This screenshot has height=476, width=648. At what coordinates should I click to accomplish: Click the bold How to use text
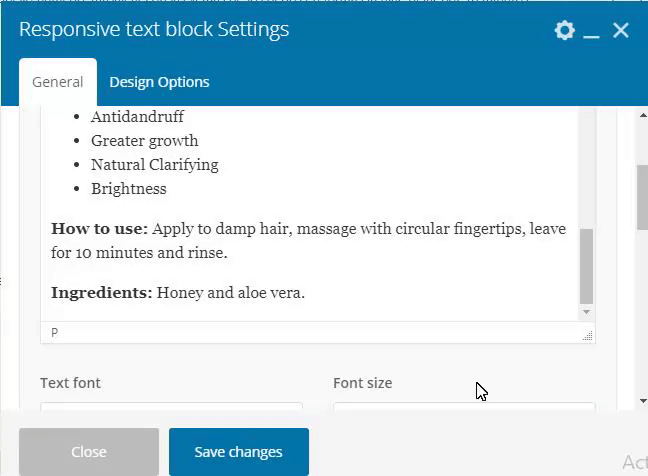pyautogui.click(x=99, y=229)
